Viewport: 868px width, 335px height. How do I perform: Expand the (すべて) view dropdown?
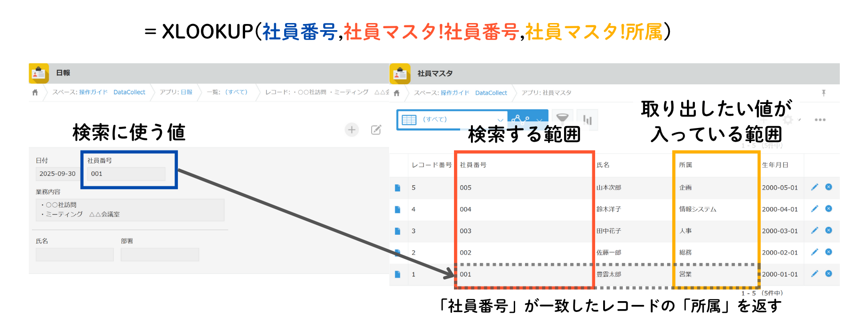(500, 120)
